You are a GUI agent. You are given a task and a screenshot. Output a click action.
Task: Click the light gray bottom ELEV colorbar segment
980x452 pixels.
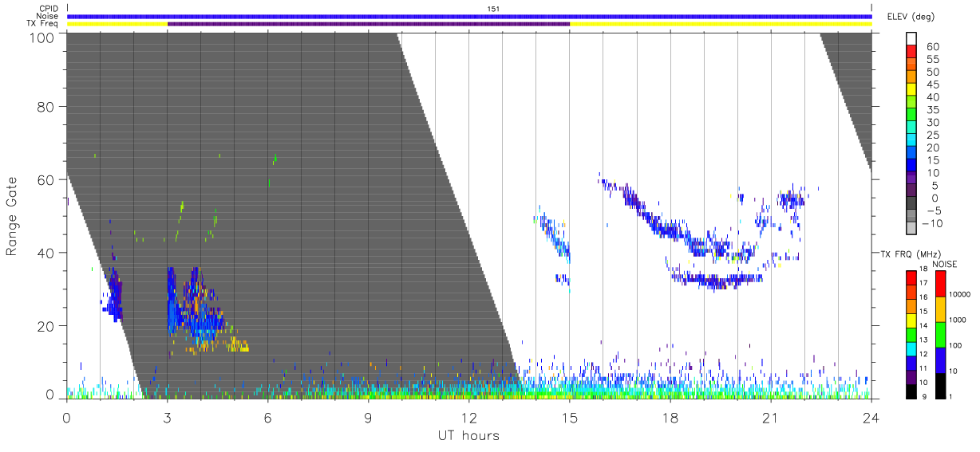pos(913,230)
